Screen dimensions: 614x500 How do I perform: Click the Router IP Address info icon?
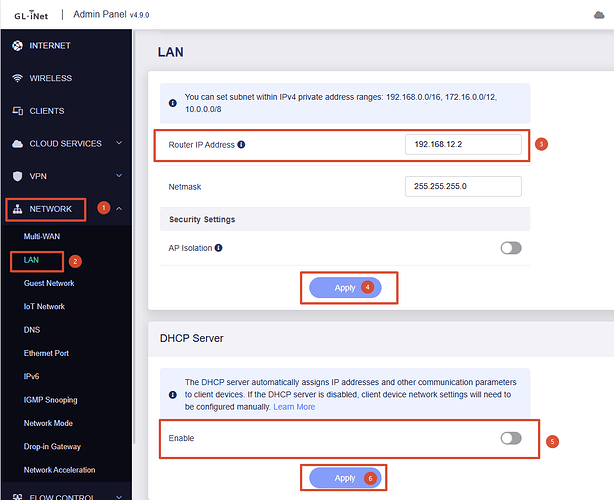pyautogui.click(x=241, y=144)
